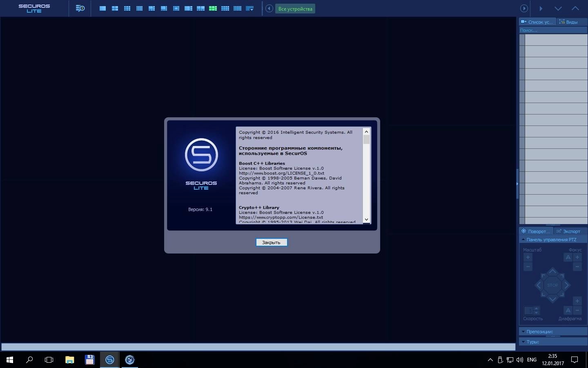Select the 3x3 grid layout icon
The height and width of the screenshot is (368, 588).
click(127, 8)
